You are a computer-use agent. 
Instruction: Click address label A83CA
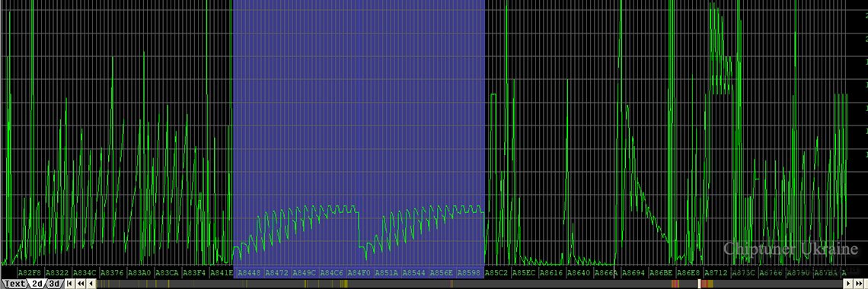tap(167, 273)
